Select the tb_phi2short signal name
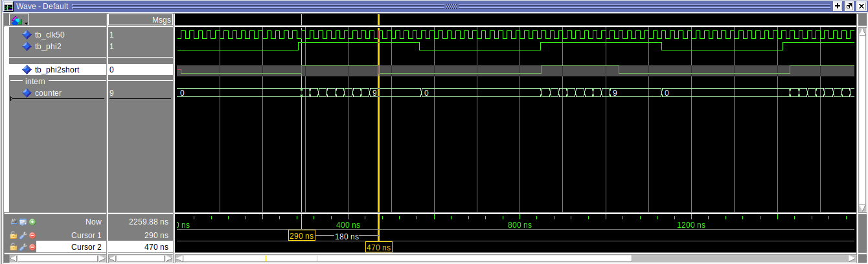 (x=57, y=69)
